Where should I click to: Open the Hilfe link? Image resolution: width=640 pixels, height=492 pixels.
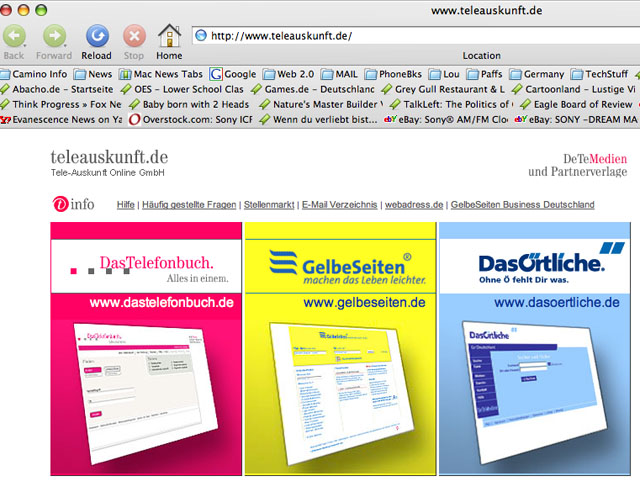coord(125,205)
